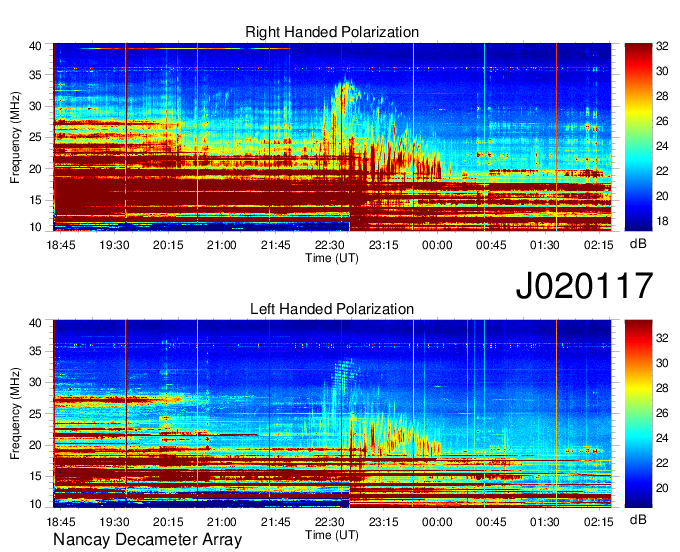
Task: Click the 'Right Handed Polarization' plot title
Action: (332, 32)
